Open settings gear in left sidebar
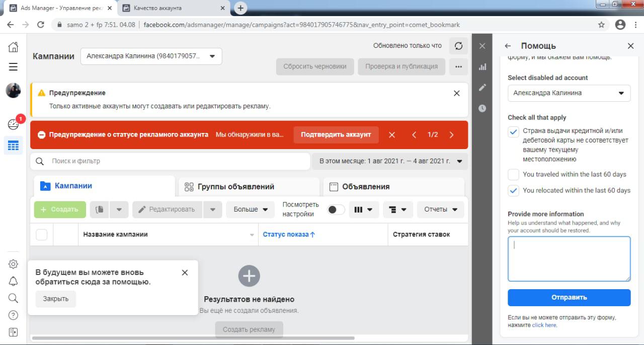 coord(13,264)
